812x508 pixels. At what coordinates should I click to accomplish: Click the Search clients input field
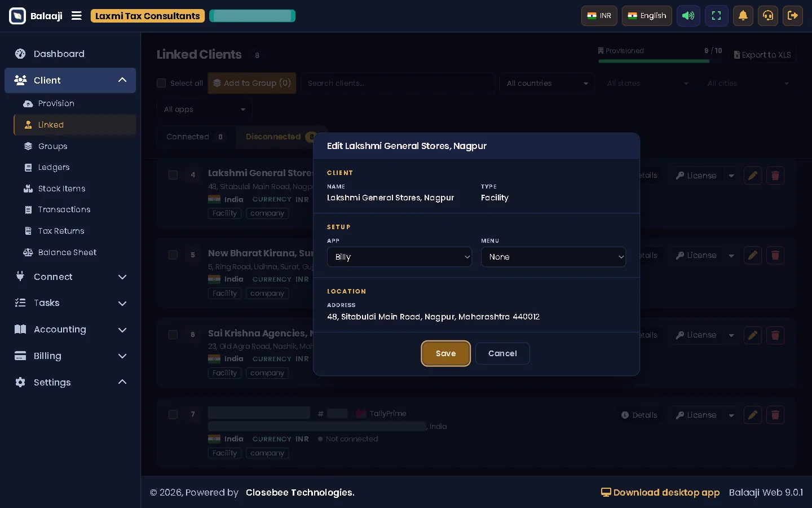tap(398, 84)
